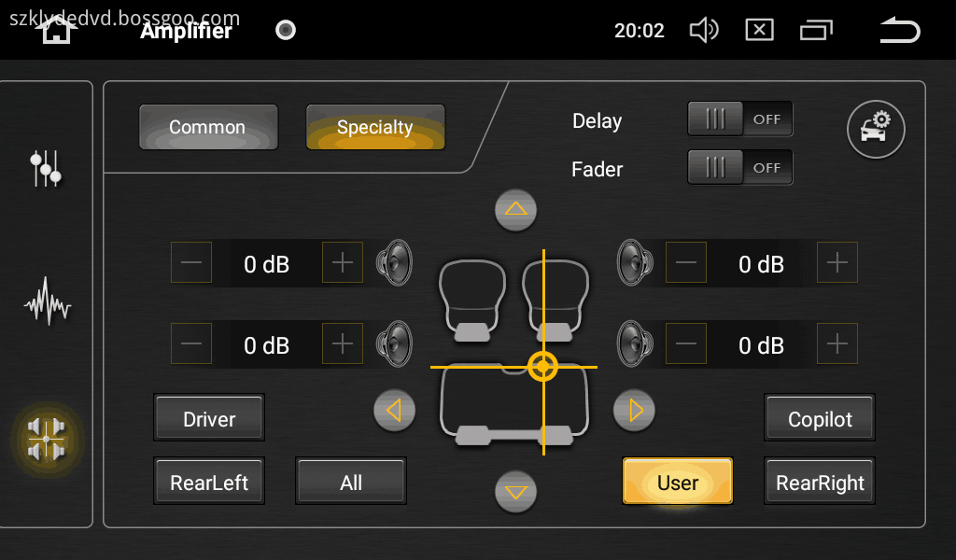The width and height of the screenshot is (956, 560).
Task: Click the front-left 0 dB value
Action: [266, 264]
